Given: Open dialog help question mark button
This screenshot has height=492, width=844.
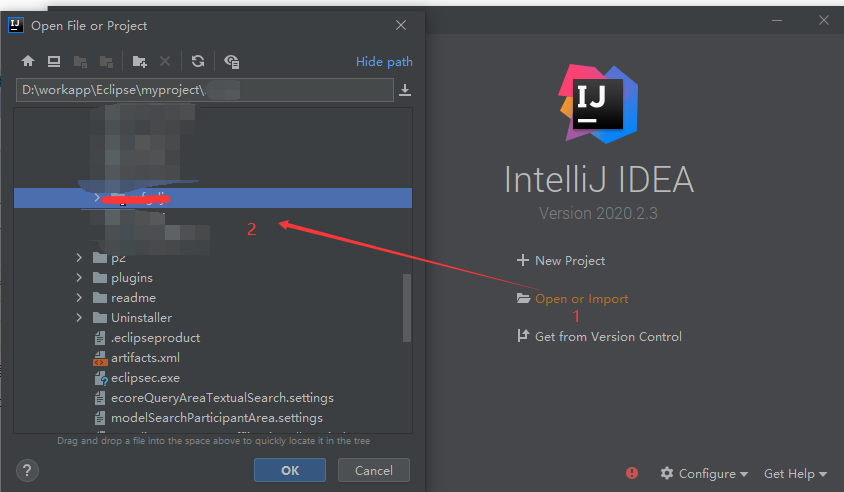Looking at the screenshot, I should click(27, 470).
